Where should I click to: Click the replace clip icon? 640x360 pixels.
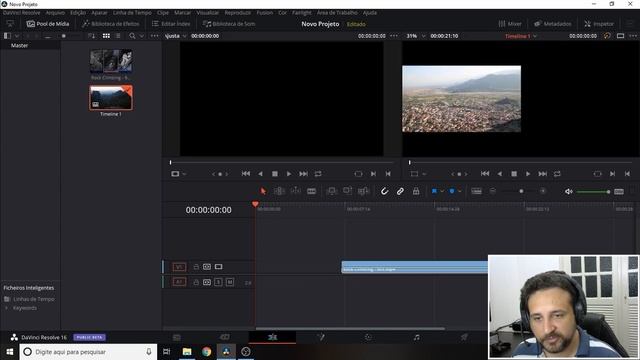point(363,191)
